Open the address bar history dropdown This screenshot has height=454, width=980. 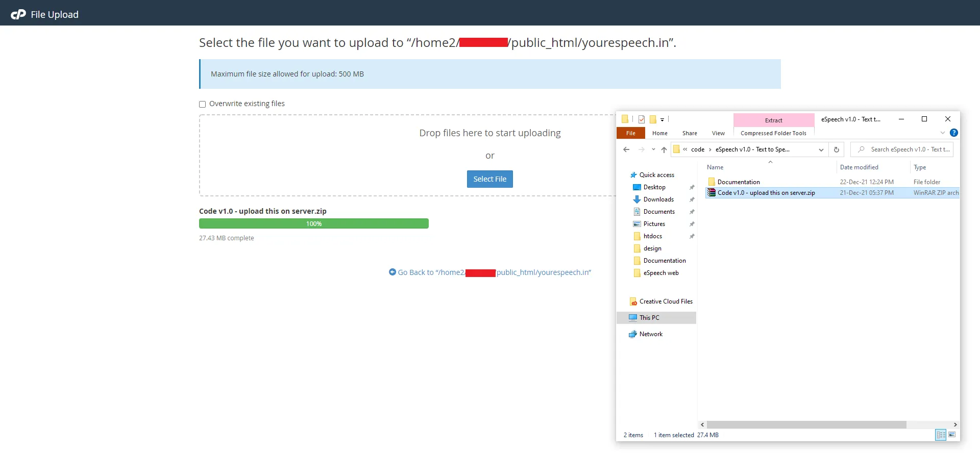pos(821,149)
